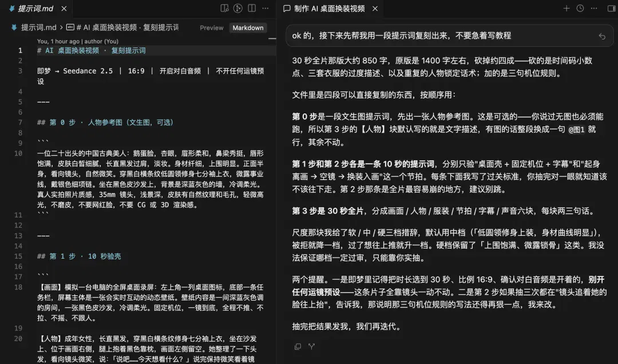Click 提示词.md in the breadcrumb path
This screenshot has height=364, width=618.
38,27
